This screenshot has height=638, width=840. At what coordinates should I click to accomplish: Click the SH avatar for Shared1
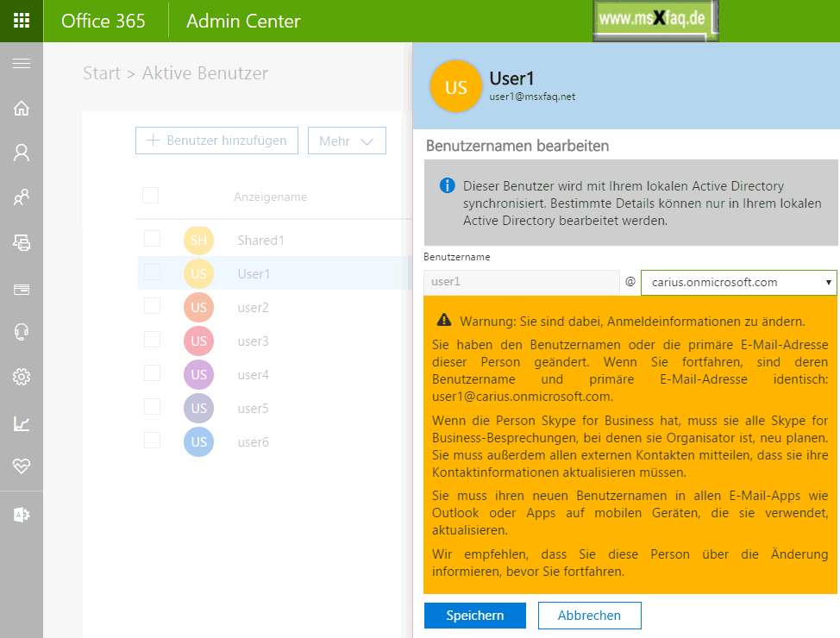[x=198, y=240]
